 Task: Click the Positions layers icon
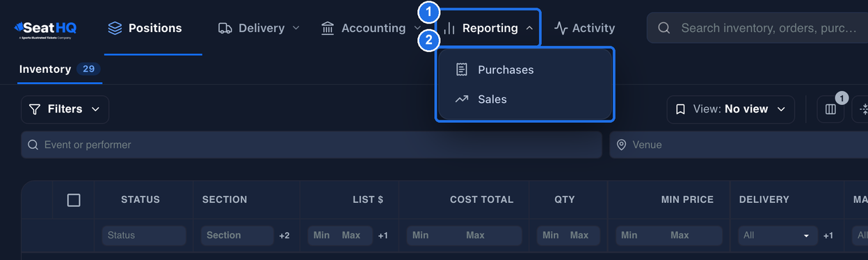115,28
